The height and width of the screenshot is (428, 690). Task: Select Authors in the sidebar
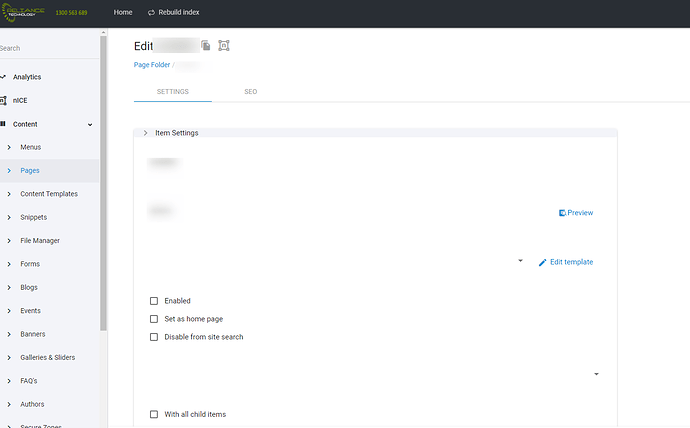32,404
